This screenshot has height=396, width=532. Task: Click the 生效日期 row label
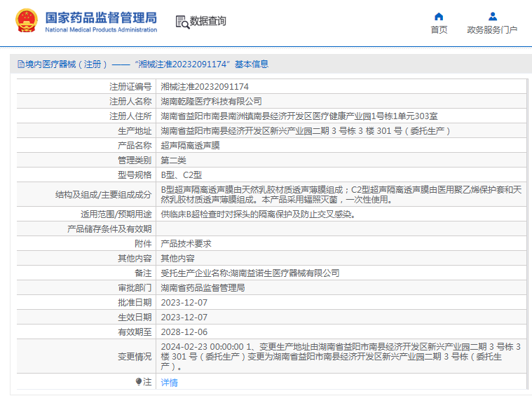point(135,318)
